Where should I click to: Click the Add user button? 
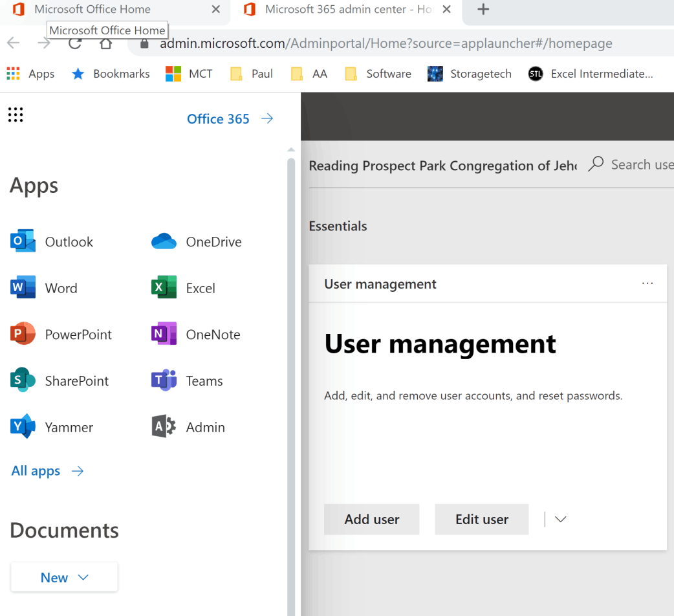371,520
